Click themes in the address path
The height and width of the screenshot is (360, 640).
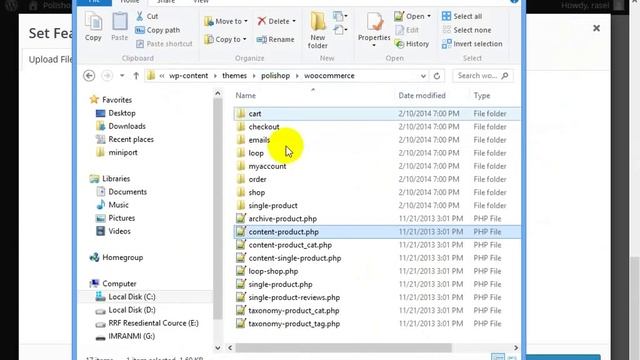[x=234, y=76]
